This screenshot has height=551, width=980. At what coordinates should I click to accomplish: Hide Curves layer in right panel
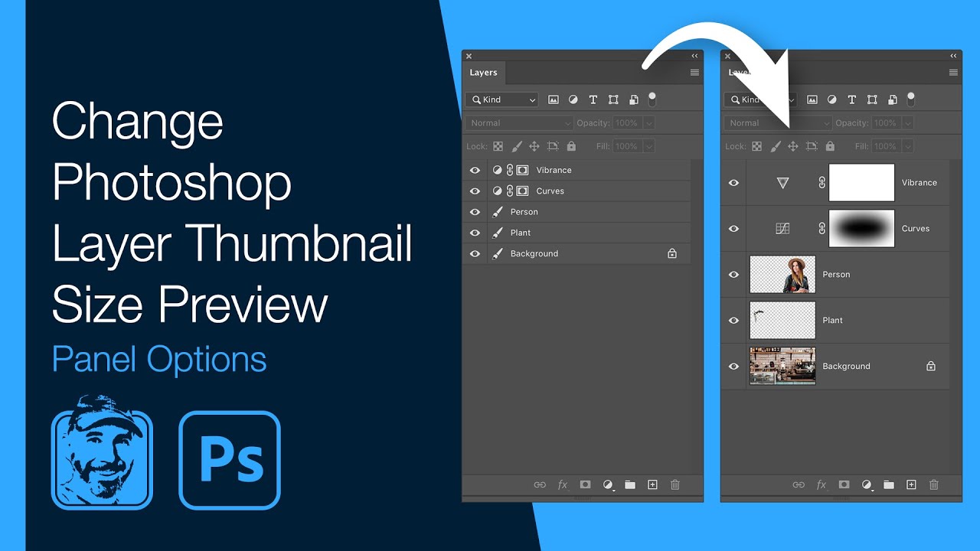point(733,229)
